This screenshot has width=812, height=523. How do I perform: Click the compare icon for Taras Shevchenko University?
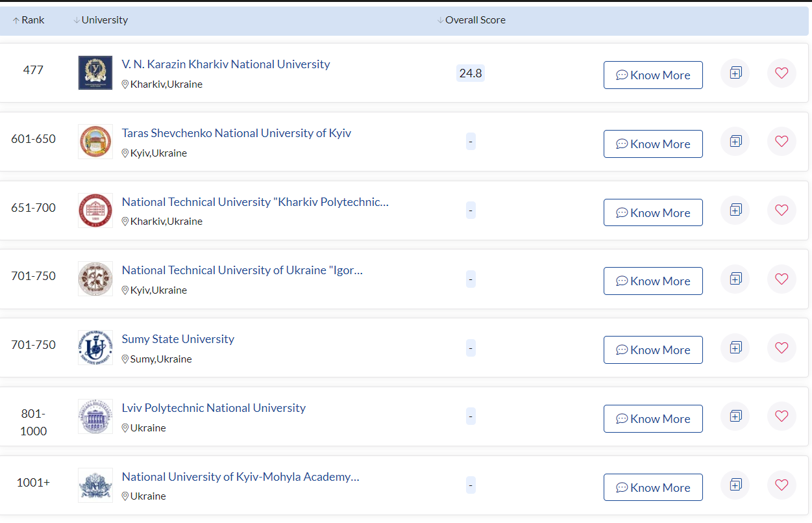coord(735,141)
